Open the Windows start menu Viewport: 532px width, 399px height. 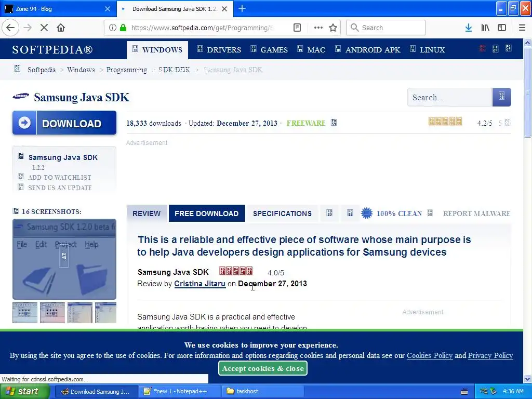[25, 392]
